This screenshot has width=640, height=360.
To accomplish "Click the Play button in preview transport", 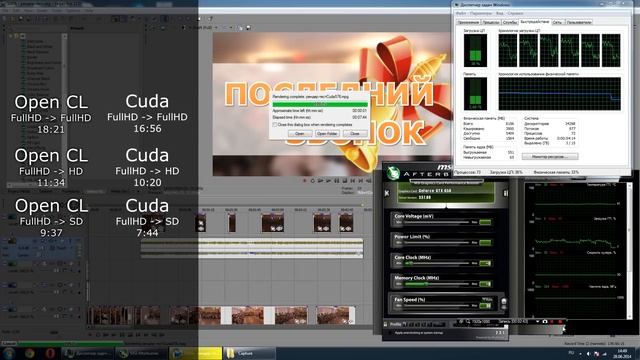I will (x=329, y=180).
